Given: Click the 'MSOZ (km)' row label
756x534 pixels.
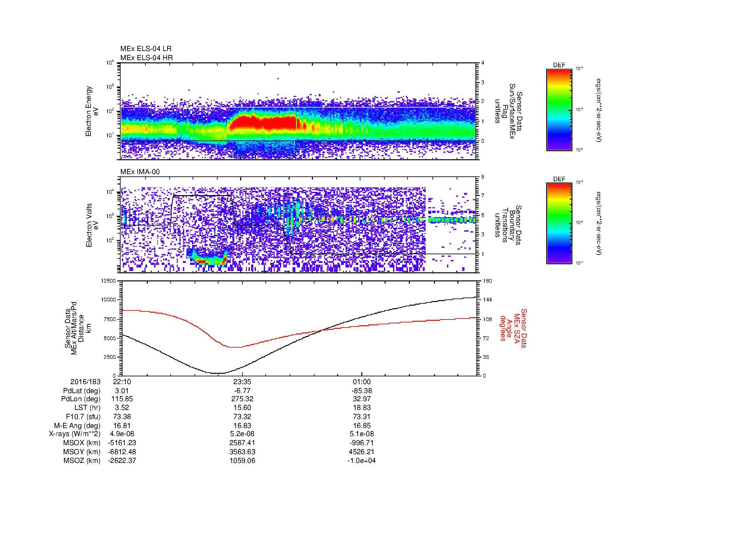Looking at the screenshot, I should 82,461.
